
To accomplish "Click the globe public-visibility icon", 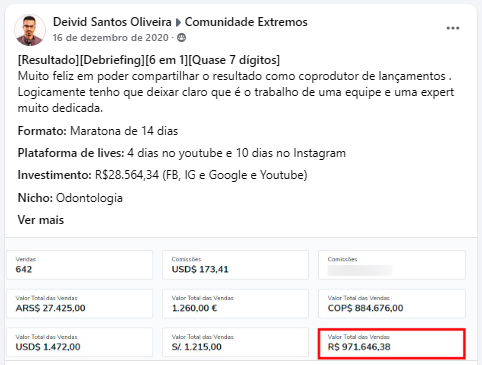I will click(181, 38).
